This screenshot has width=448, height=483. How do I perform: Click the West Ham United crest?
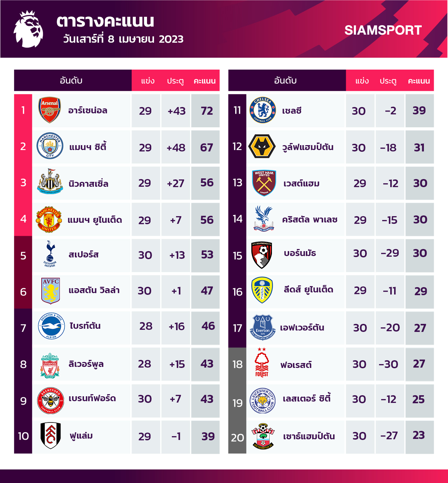click(264, 183)
